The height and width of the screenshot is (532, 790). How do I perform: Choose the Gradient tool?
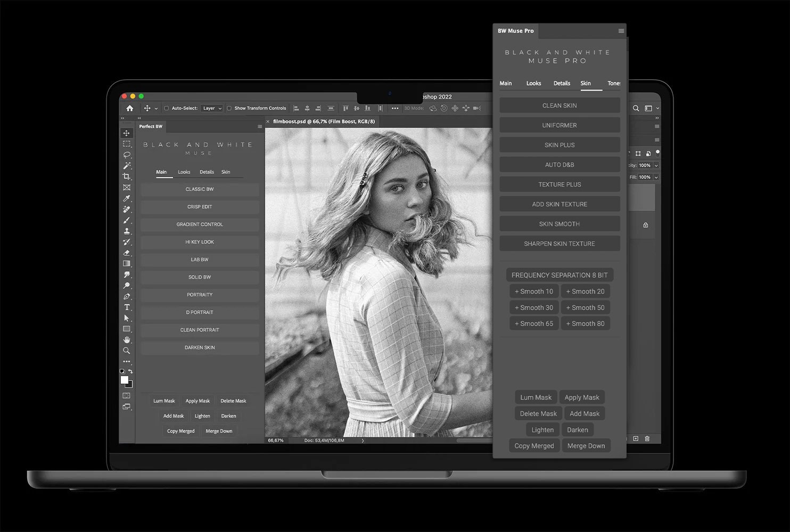tap(127, 264)
